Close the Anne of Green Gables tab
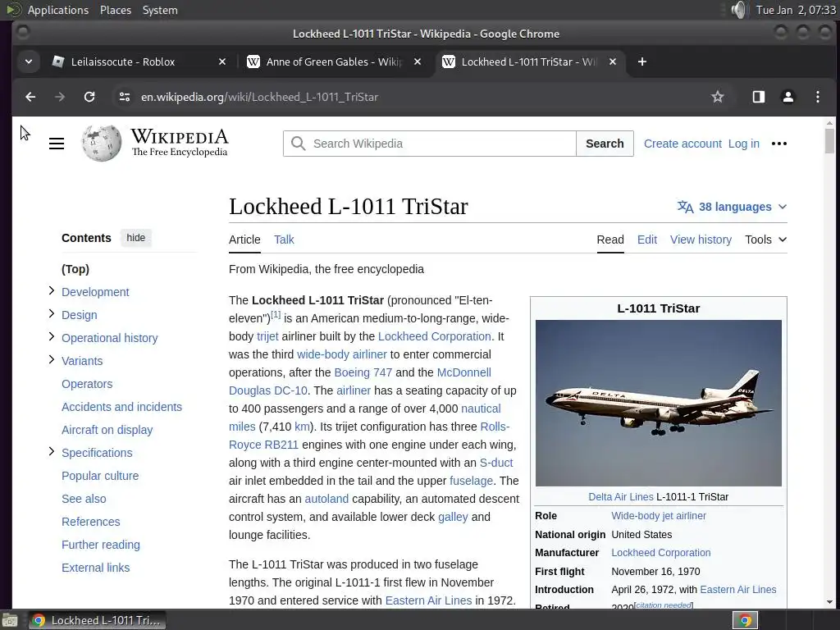Screen dimensions: 840x630 pos(418,62)
